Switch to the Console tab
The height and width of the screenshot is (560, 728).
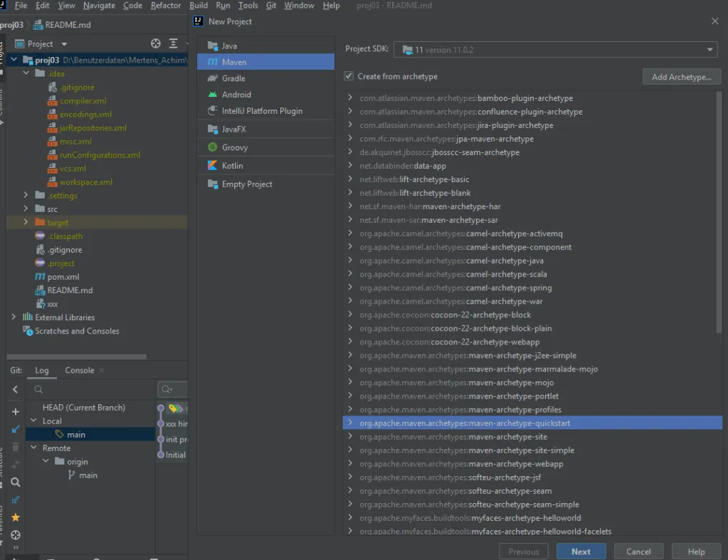click(x=80, y=370)
